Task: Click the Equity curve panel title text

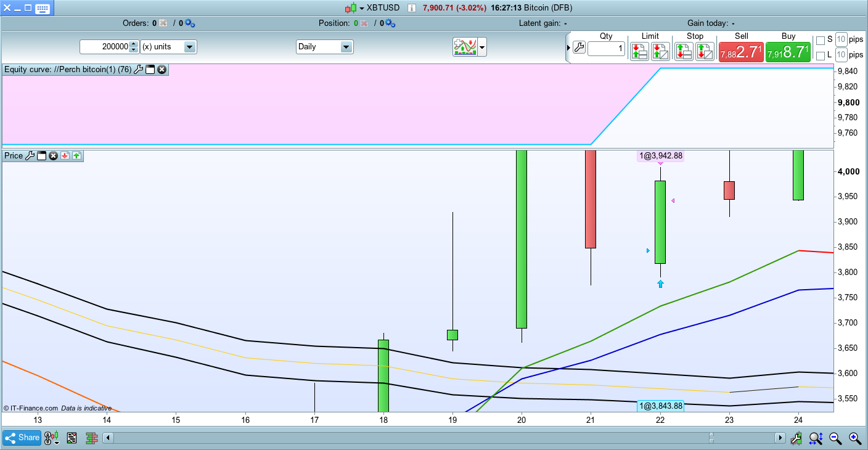Action: pyautogui.click(x=68, y=70)
